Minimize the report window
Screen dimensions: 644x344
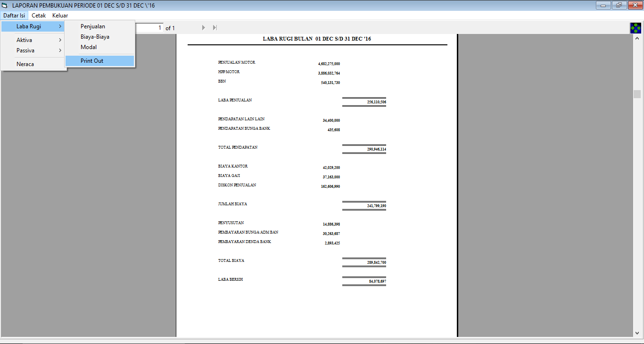pyautogui.click(x=603, y=6)
